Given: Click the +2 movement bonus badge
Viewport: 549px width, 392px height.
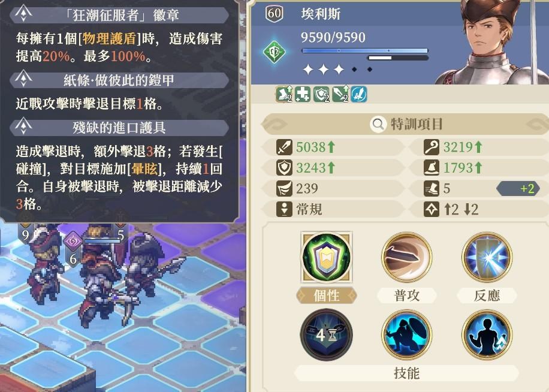Looking at the screenshot, I should click(x=518, y=189).
